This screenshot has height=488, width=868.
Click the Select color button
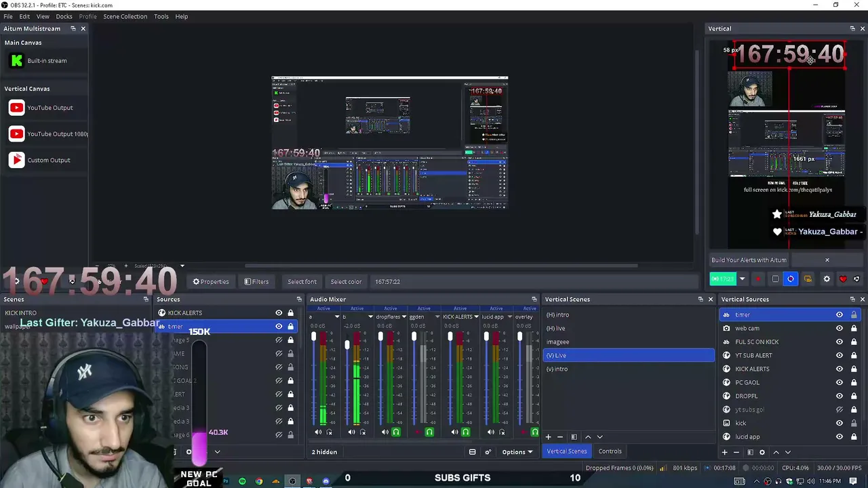click(x=346, y=282)
